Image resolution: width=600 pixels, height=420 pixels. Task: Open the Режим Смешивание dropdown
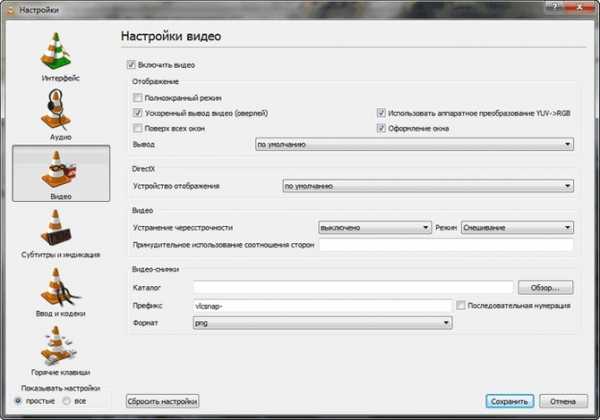point(517,228)
